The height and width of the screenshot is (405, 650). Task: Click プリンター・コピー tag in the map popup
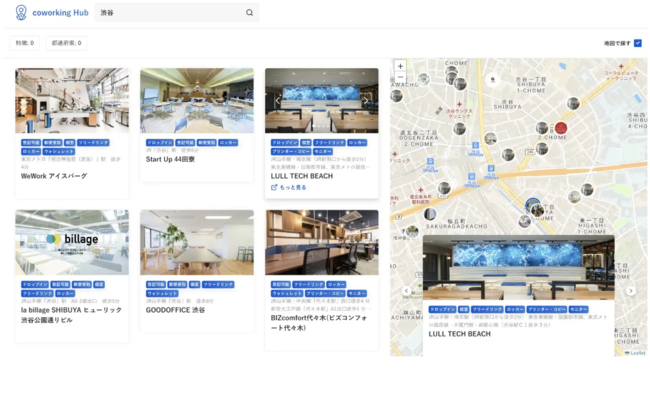(x=547, y=310)
